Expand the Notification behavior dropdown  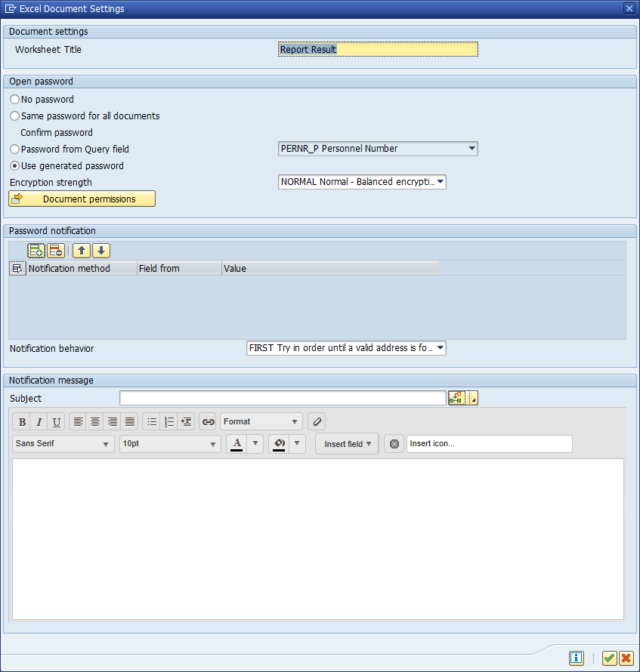pos(438,348)
